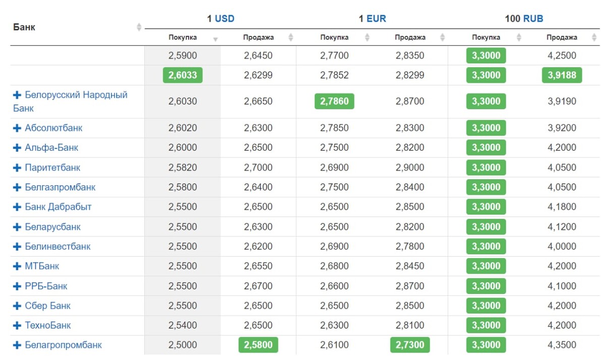Click the plus icon beside Беларусбанк
Viewport: 605px width, 364px height.
pyautogui.click(x=17, y=227)
